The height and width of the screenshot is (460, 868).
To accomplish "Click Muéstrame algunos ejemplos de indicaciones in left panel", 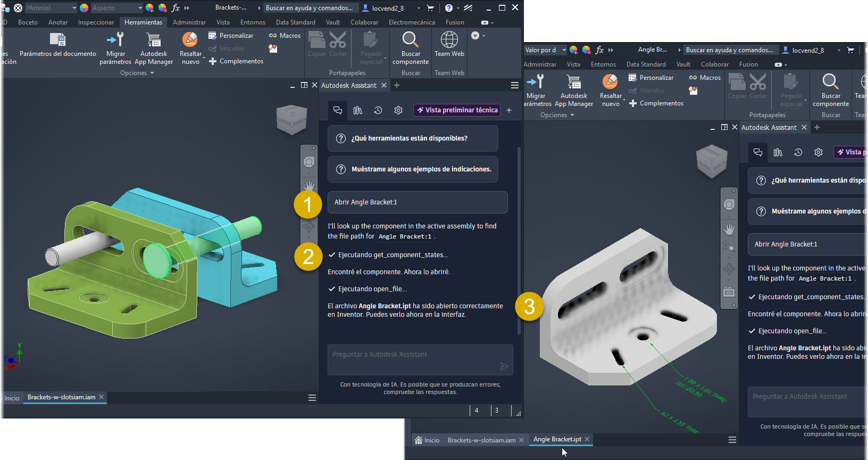I will pyautogui.click(x=413, y=169).
